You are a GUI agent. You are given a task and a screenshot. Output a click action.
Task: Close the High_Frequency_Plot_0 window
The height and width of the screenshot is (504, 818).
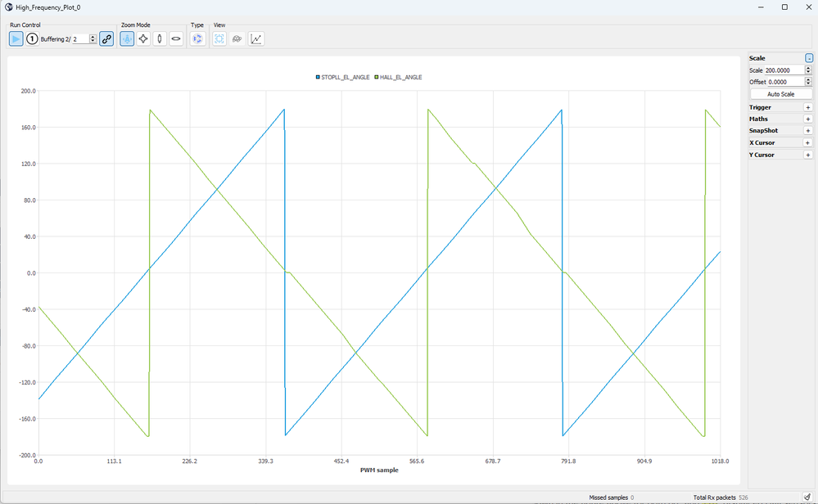(x=809, y=7)
